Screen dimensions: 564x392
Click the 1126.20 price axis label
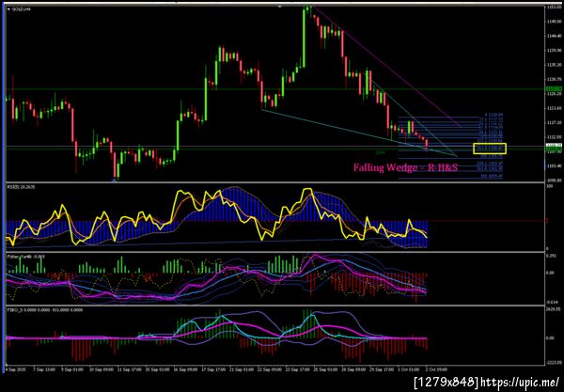(x=555, y=94)
